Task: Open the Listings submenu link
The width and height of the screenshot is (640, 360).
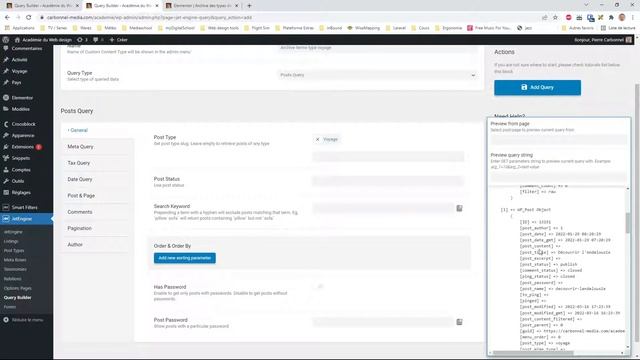Action: point(11,241)
